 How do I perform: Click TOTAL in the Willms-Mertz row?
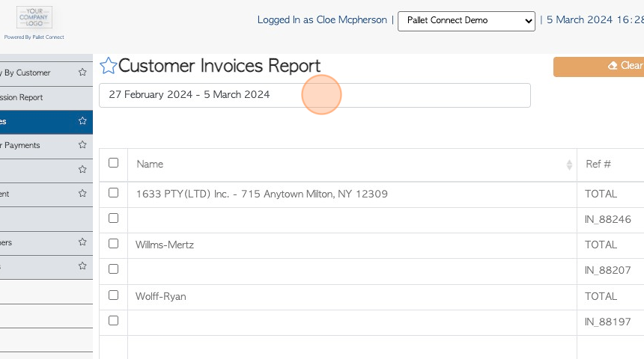601,245
